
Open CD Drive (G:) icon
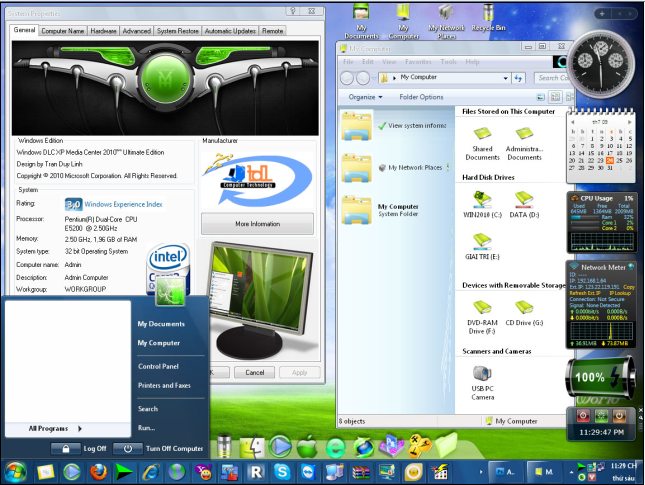pyautogui.click(x=524, y=308)
